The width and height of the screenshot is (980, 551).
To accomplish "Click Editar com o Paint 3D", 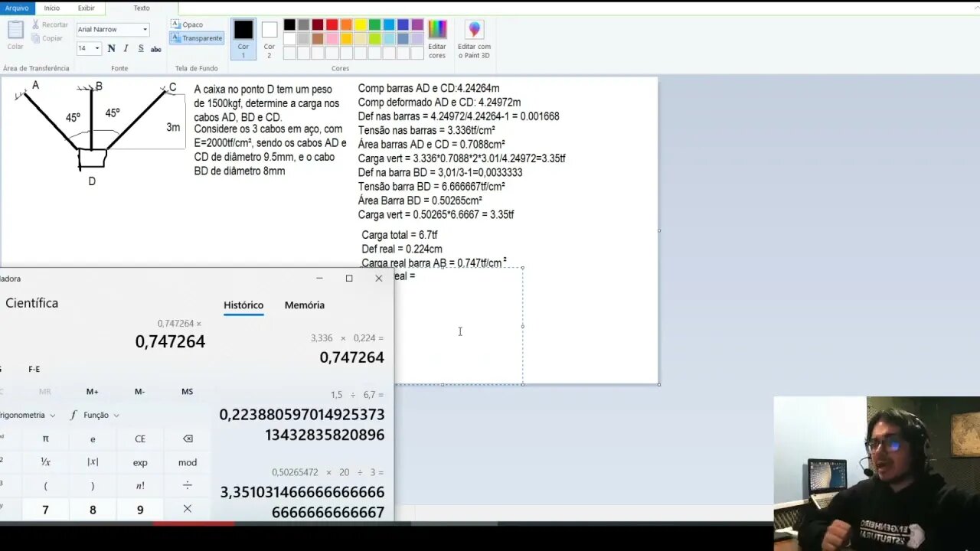I will (x=475, y=39).
